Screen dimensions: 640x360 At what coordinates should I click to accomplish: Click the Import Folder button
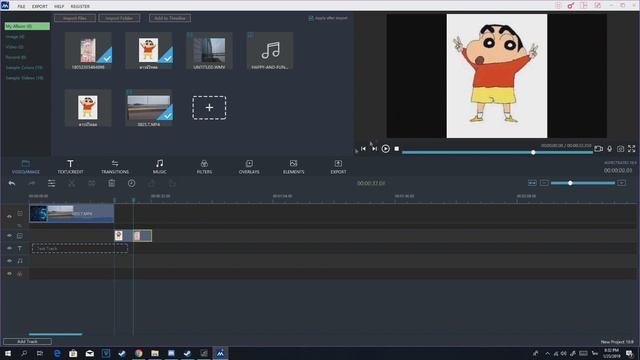(x=119, y=18)
